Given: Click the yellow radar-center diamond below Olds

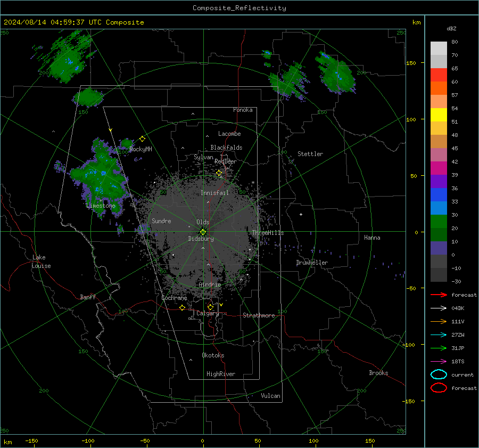Looking at the screenshot, I should pyautogui.click(x=203, y=232).
